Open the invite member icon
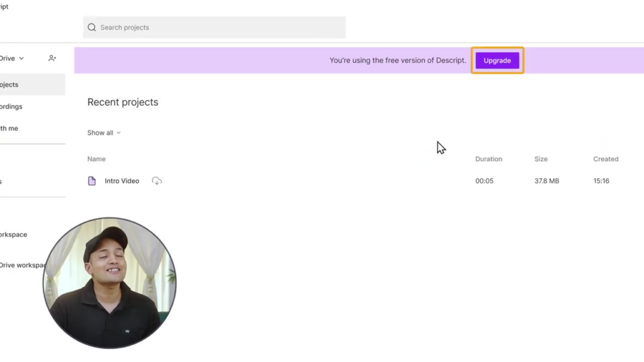Screen dimensions: 644x362 [x=52, y=58]
